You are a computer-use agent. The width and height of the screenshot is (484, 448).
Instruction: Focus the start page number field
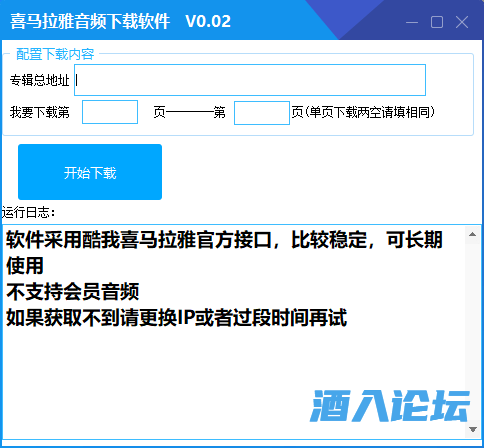[x=110, y=112]
